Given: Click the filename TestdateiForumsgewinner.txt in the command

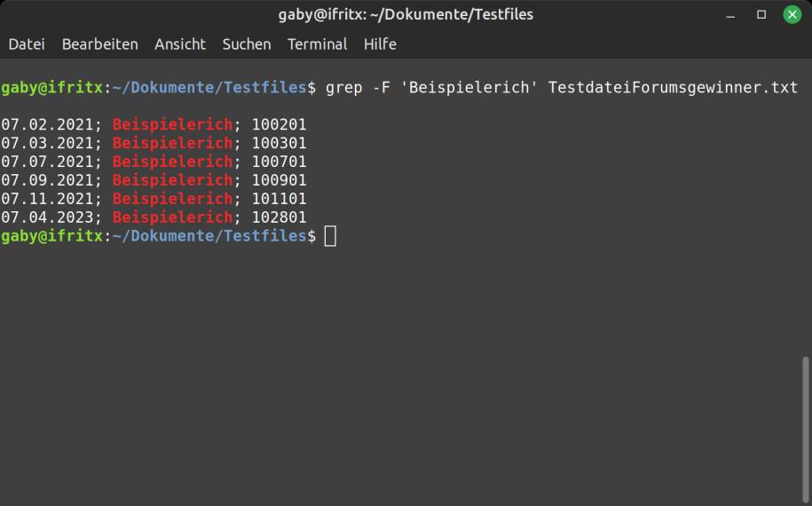Looking at the screenshot, I should 673,87.
